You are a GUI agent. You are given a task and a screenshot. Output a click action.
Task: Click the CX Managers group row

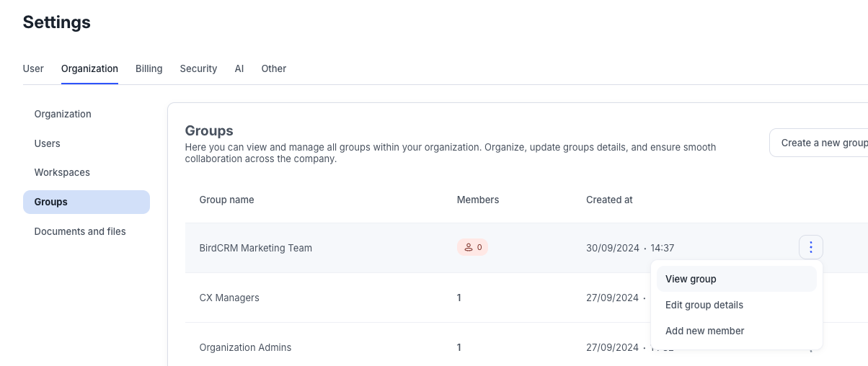(x=229, y=298)
